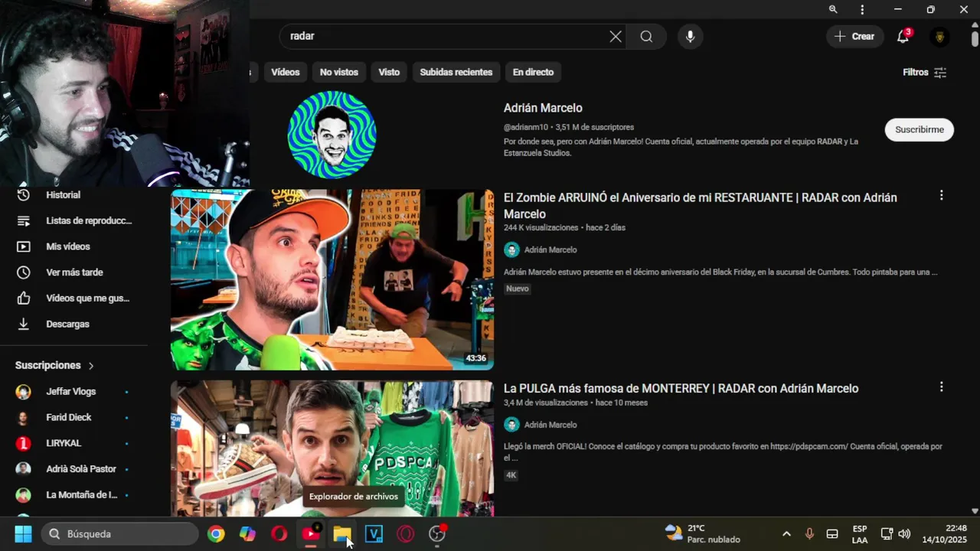This screenshot has height=551, width=980.
Task: Open the Adrián Marcelo channel title
Action: 543,108
